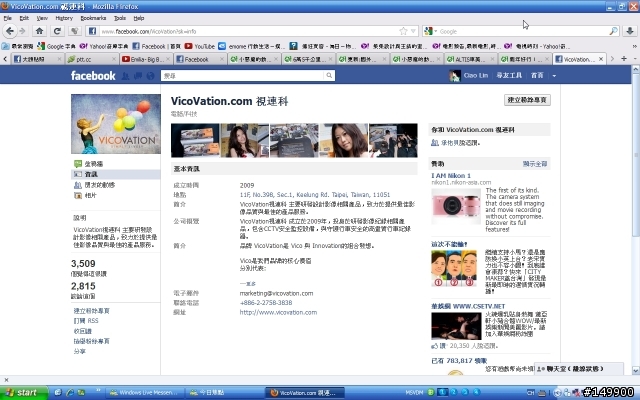Open downloads arrow icon in toolbar
The height and width of the screenshot is (400, 640).
630,31
